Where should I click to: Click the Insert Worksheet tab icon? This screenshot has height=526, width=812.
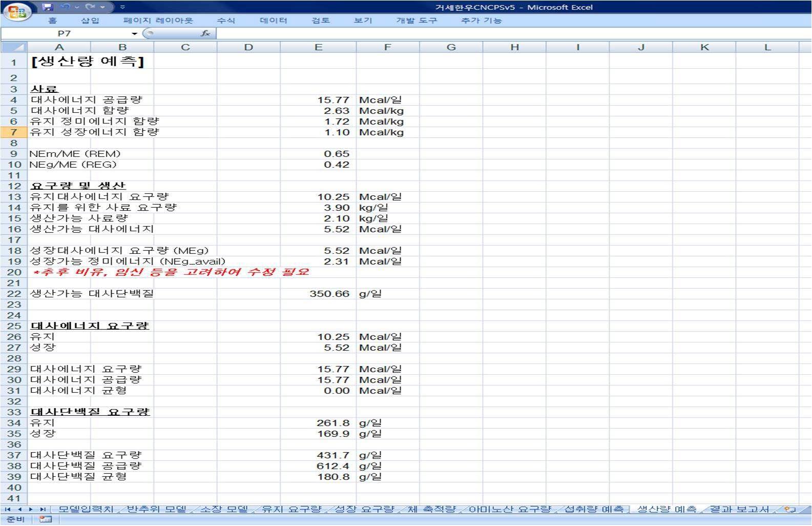[x=789, y=509]
